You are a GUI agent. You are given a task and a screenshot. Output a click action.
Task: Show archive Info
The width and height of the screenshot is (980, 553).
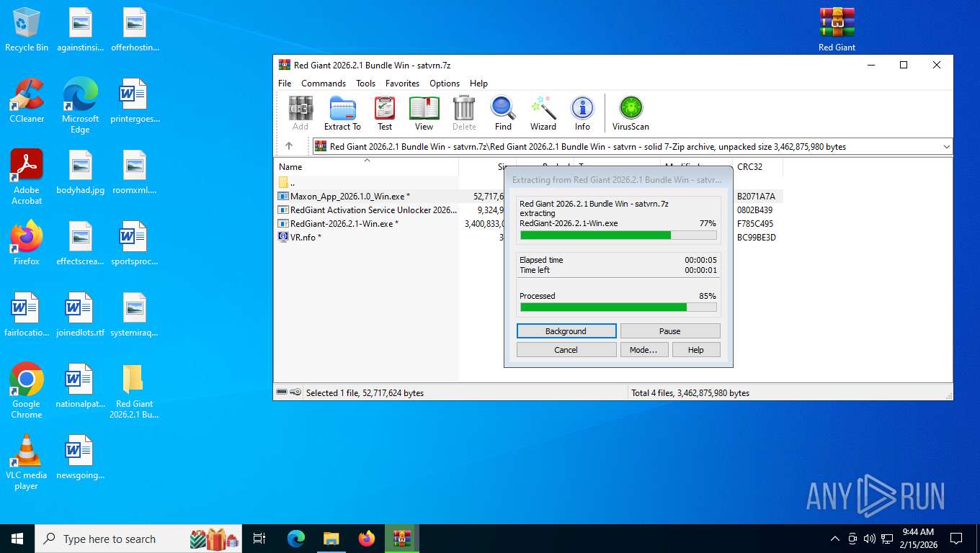click(x=582, y=114)
